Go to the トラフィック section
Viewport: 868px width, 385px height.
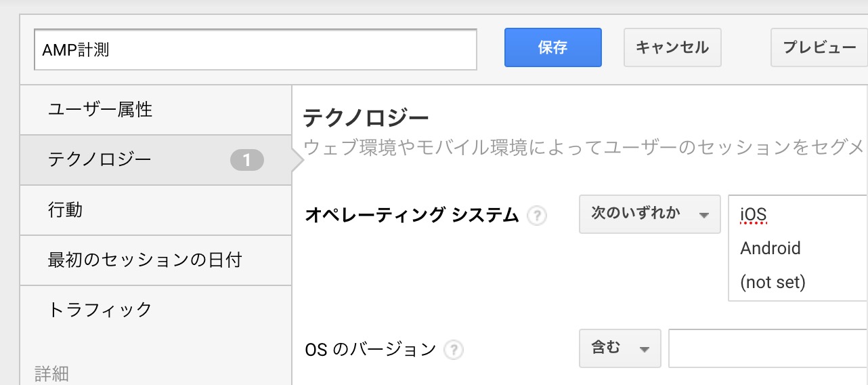100,310
